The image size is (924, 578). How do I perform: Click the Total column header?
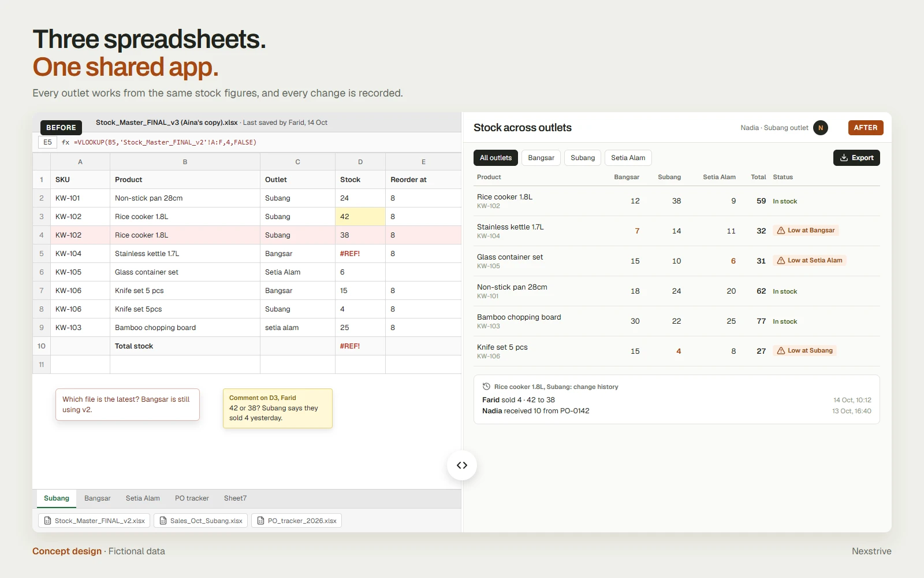pos(758,177)
